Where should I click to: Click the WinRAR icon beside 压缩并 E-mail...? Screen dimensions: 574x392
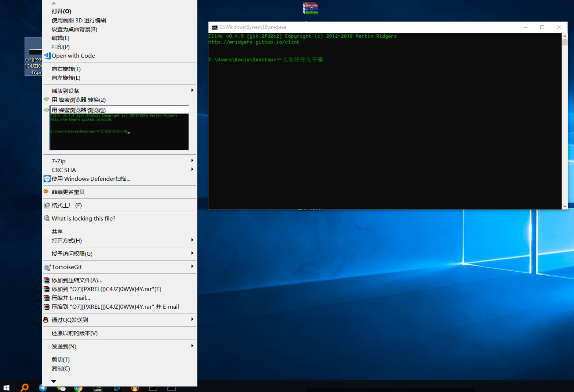pyautogui.click(x=47, y=298)
